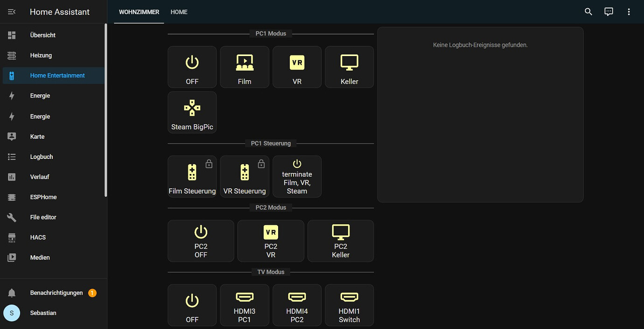Open Benachrichtigungen with unread badge

pos(56,293)
